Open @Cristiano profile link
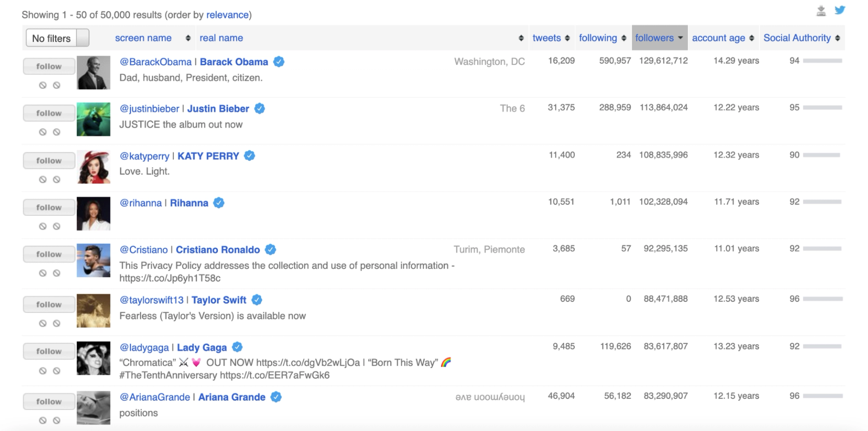Viewport: 868px width, 431px height. click(x=143, y=250)
